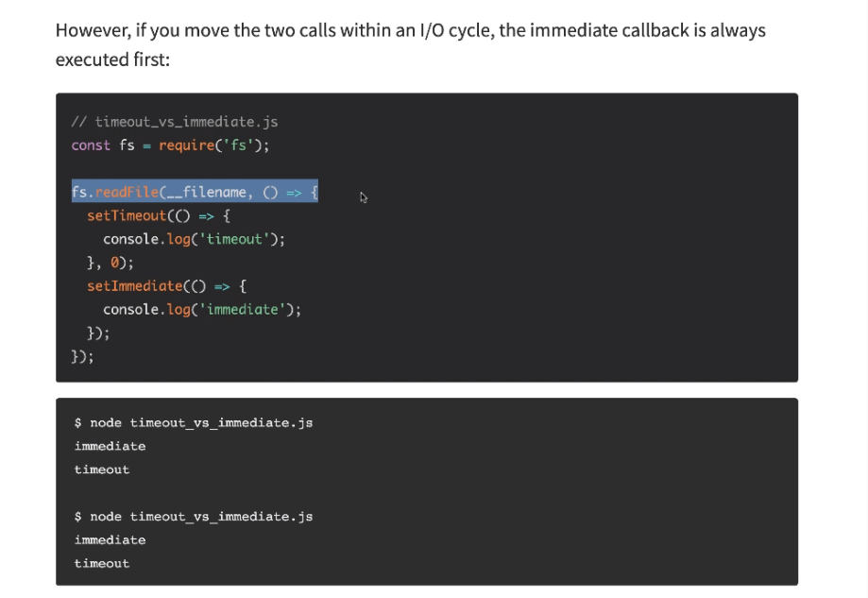Click the console.log('immediate') line
868x598 pixels.
pyautogui.click(x=202, y=309)
